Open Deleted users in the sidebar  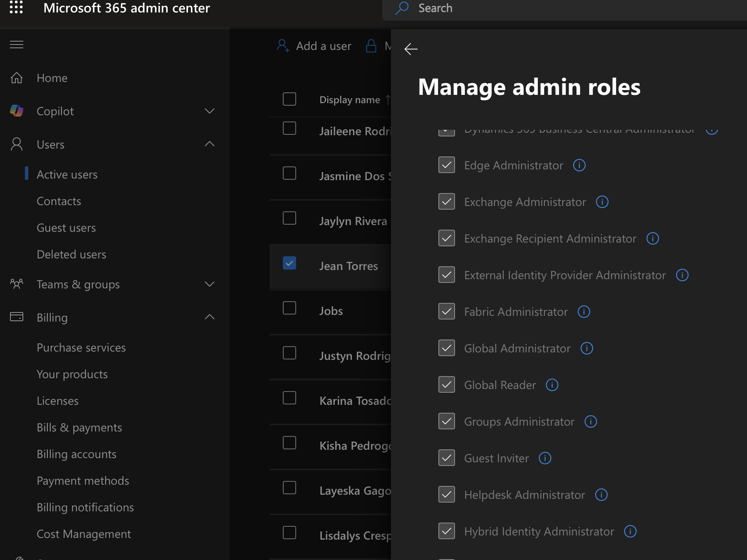coord(71,254)
